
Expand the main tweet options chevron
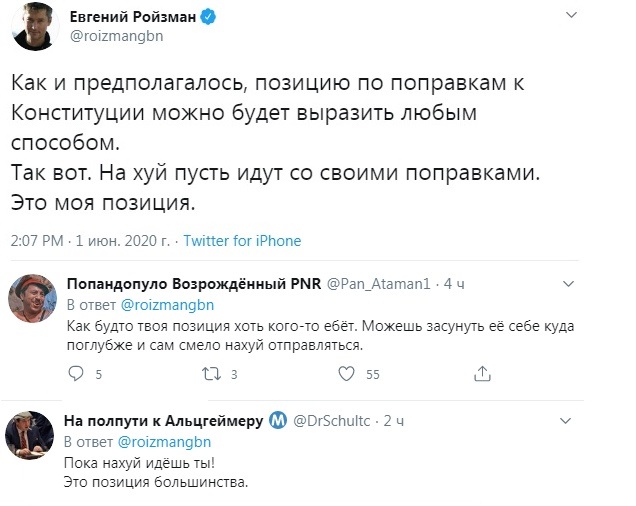click(571, 15)
